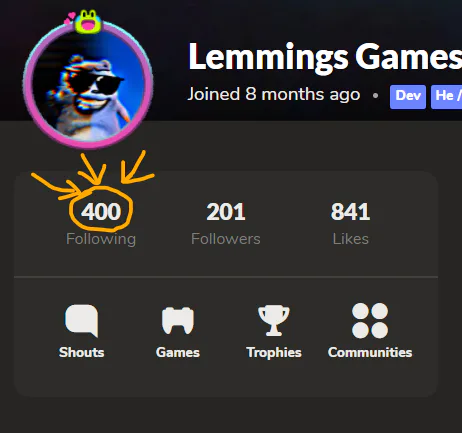Click the Lemmings Games username heading

[325, 57]
